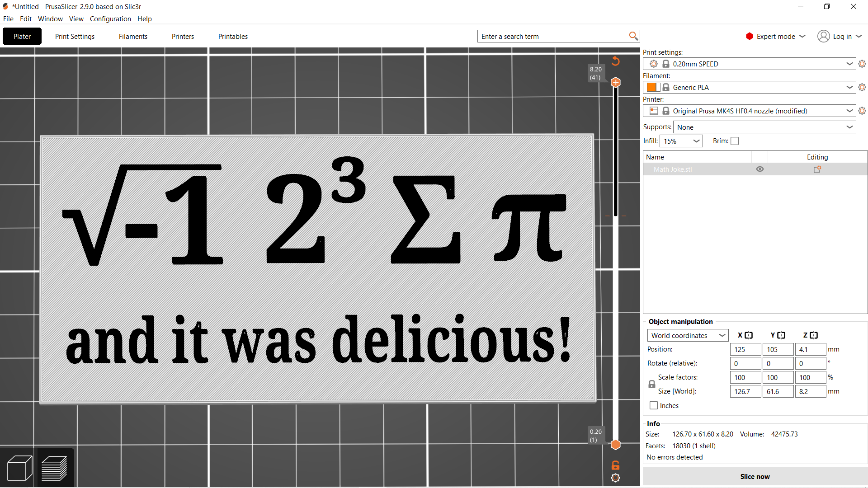Switch to the Printers tab
868x488 pixels.
pos(183,36)
